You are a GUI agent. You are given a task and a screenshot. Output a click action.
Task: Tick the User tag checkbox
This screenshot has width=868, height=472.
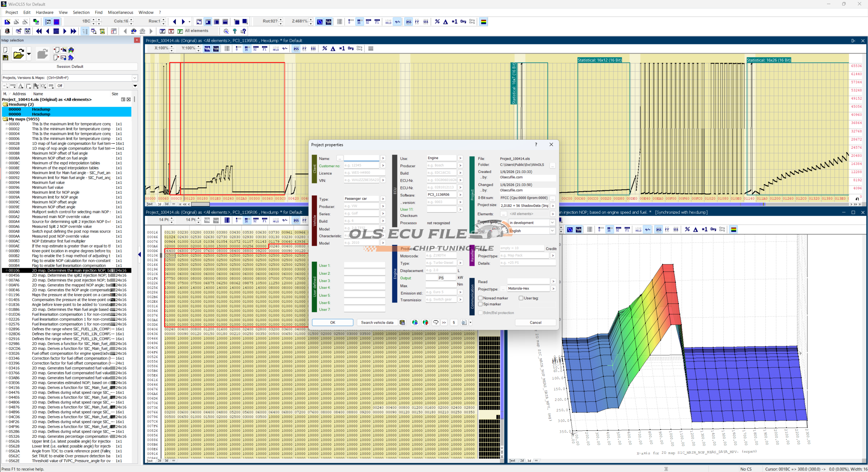[521, 298]
